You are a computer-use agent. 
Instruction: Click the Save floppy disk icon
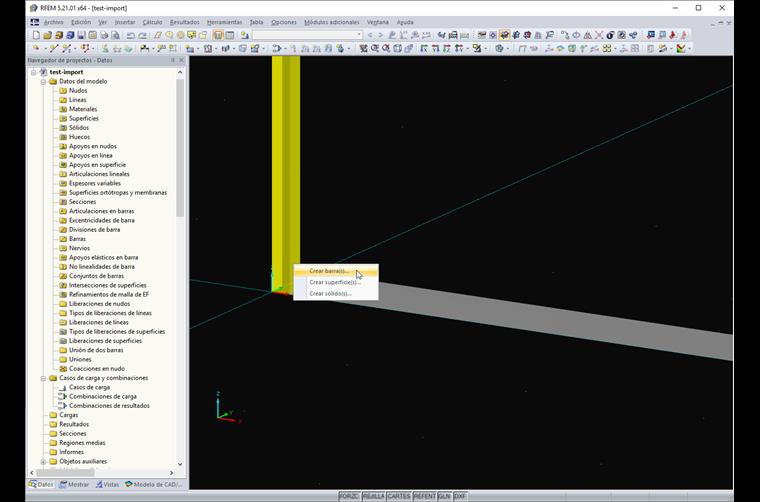[81, 35]
